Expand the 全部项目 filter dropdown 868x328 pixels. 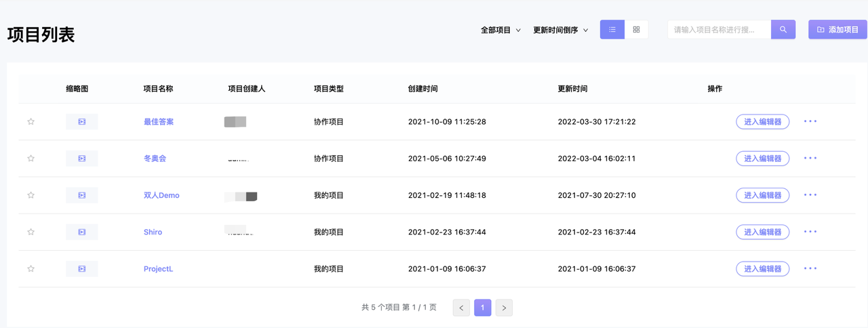(x=500, y=30)
